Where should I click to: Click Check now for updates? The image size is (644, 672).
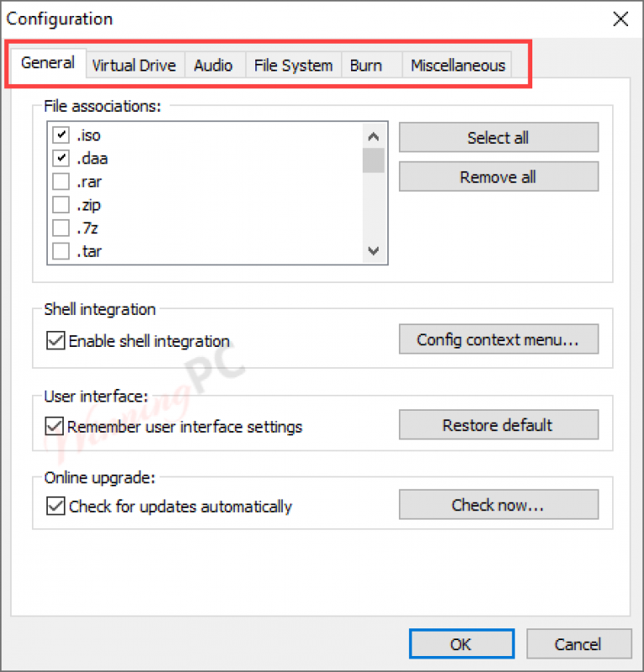pos(499,505)
